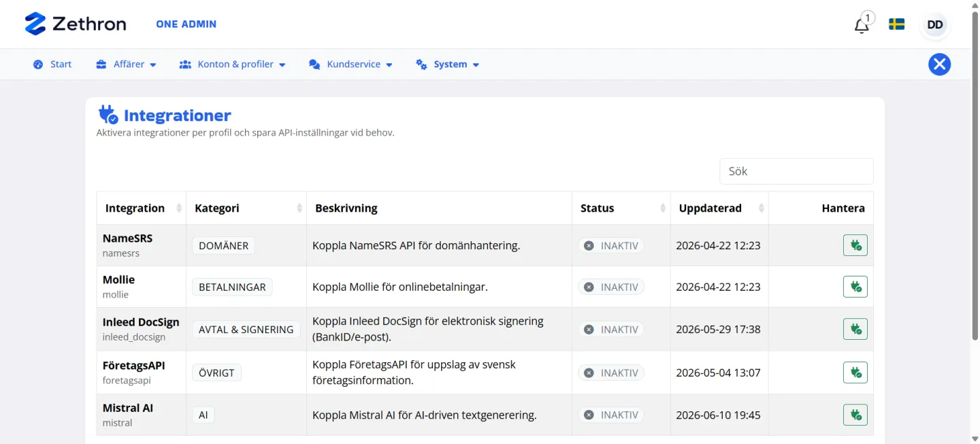Click the ÖVRIGT category badge
The height and width of the screenshot is (444, 980).
coord(216,372)
